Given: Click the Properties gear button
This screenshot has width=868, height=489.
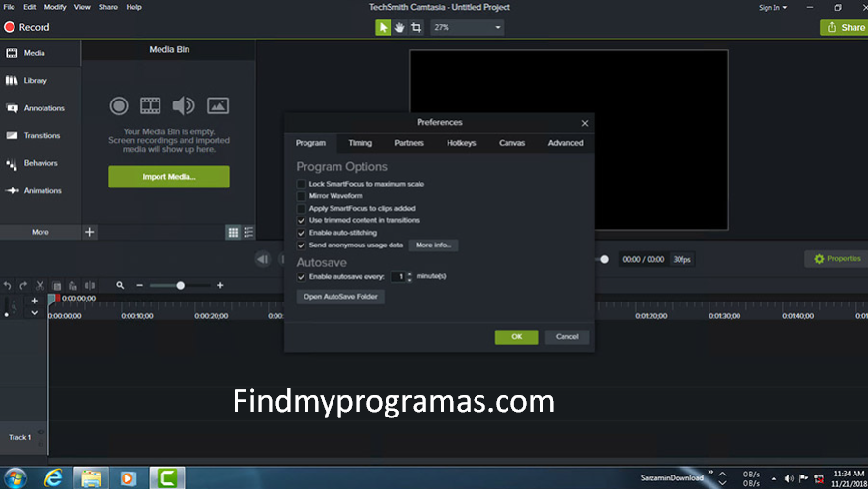Looking at the screenshot, I should 836,259.
